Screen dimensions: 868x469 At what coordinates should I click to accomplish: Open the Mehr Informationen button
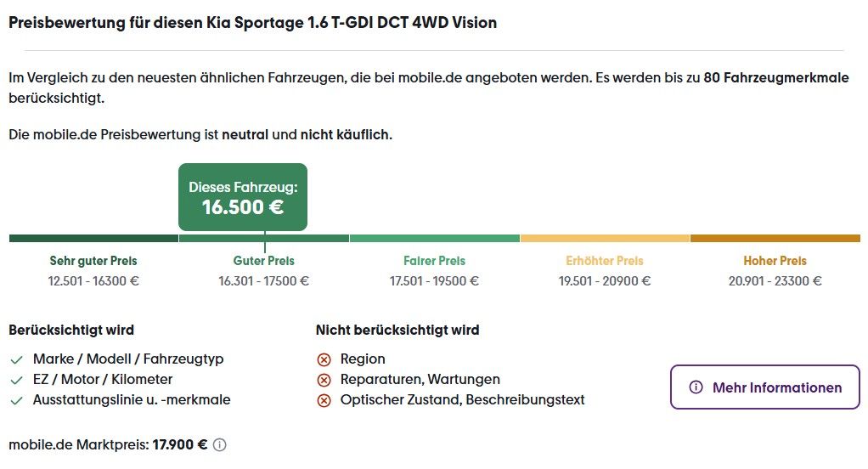[764, 387]
